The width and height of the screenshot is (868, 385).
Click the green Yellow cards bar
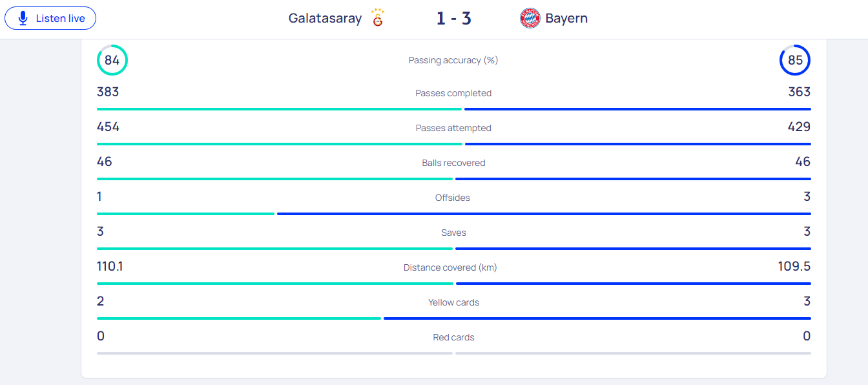pyautogui.click(x=239, y=318)
